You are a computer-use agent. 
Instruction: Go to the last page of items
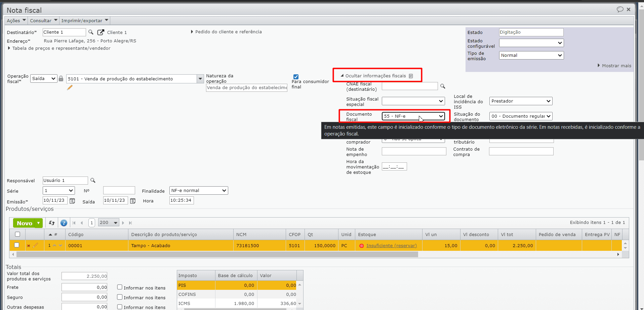(x=130, y=223)
